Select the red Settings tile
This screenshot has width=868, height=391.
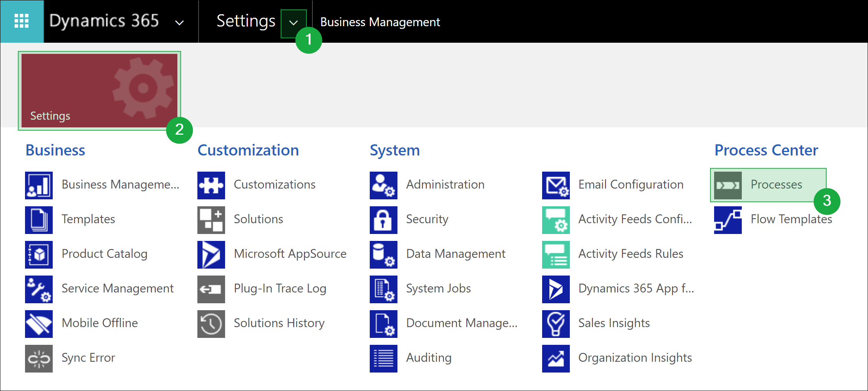pos(99,90)
